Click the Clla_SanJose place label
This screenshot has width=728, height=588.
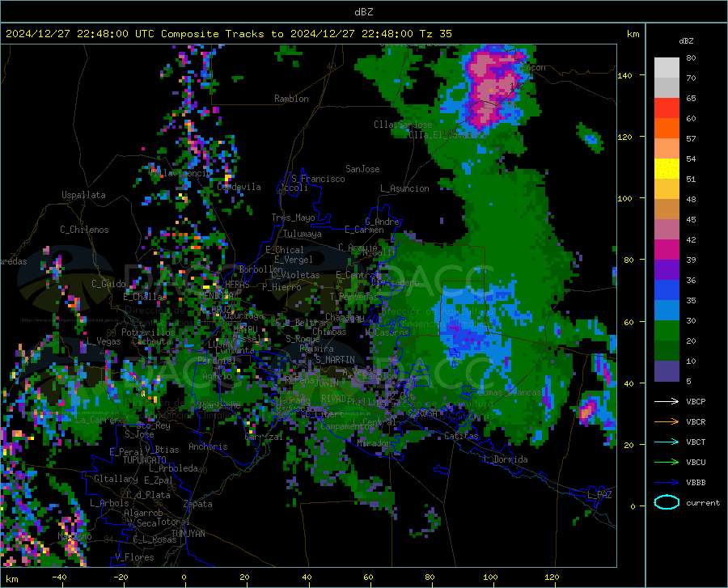tap(403, 125)
